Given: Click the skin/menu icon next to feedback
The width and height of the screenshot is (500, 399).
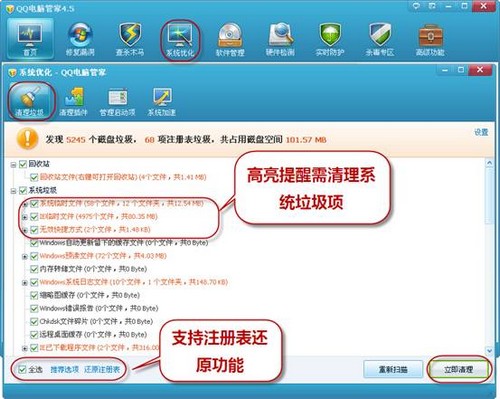Looking at the screenshot, I should tap(432, 6).
